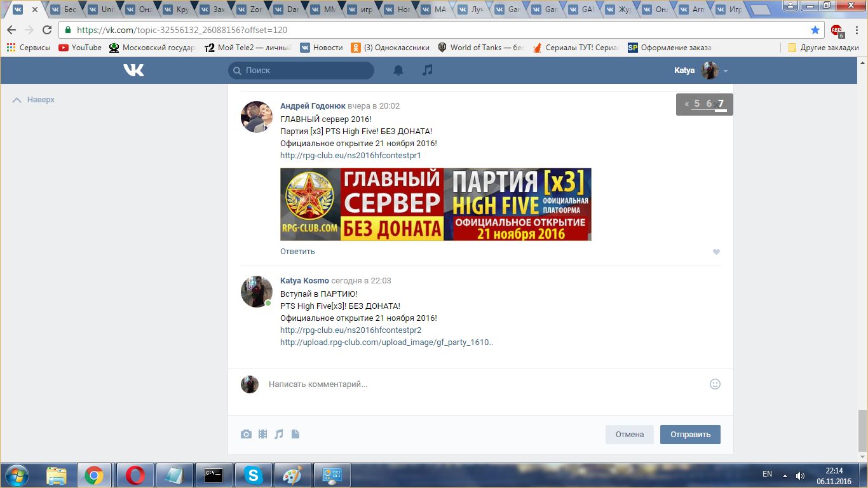Open the Windows Start menu
The height and width of the screenshot is (488, 868).
click(17, 475)
